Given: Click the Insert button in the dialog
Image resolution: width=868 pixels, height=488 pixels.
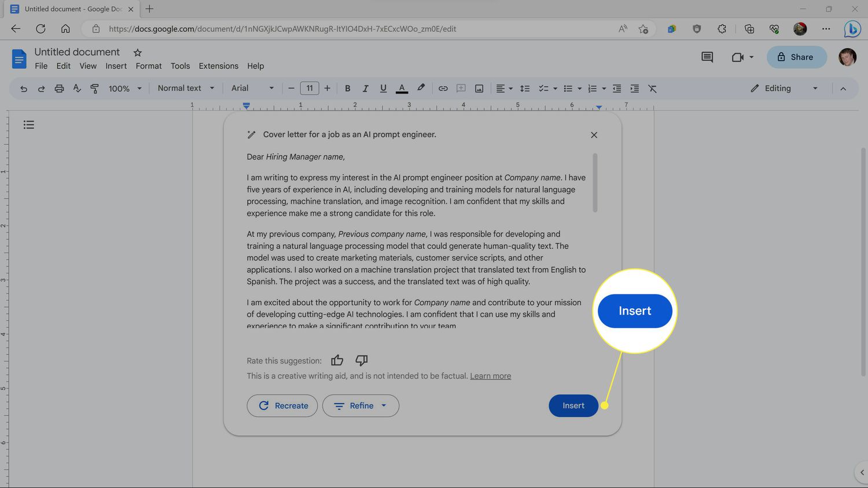Looking at the screenshot, I should pos(573,406).
